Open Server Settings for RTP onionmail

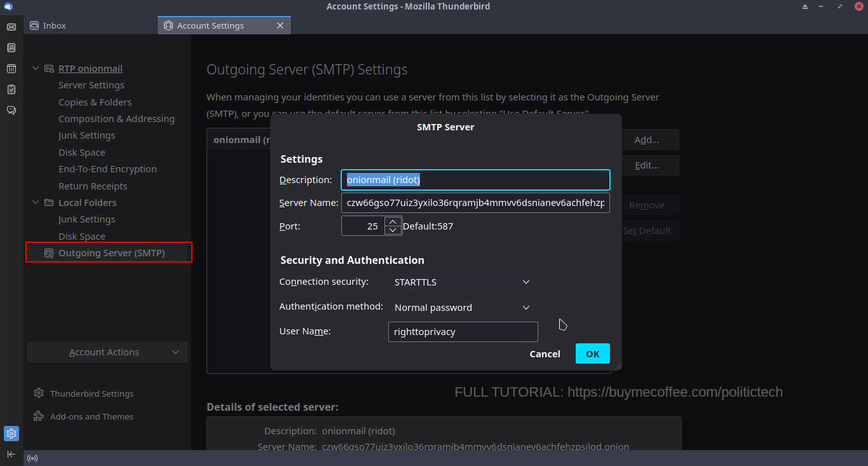coord(92,85)
